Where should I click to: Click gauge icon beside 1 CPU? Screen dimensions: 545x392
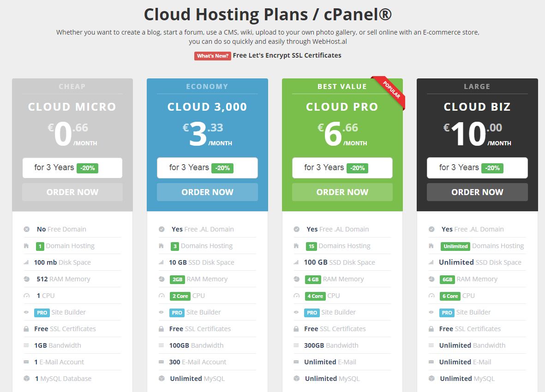pyautogui.click(x=26, y=296)
